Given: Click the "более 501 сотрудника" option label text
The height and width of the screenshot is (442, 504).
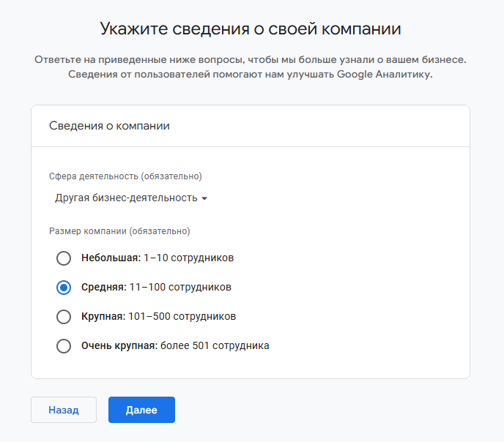Looking at the screenshot, I should tap(215, 346).
